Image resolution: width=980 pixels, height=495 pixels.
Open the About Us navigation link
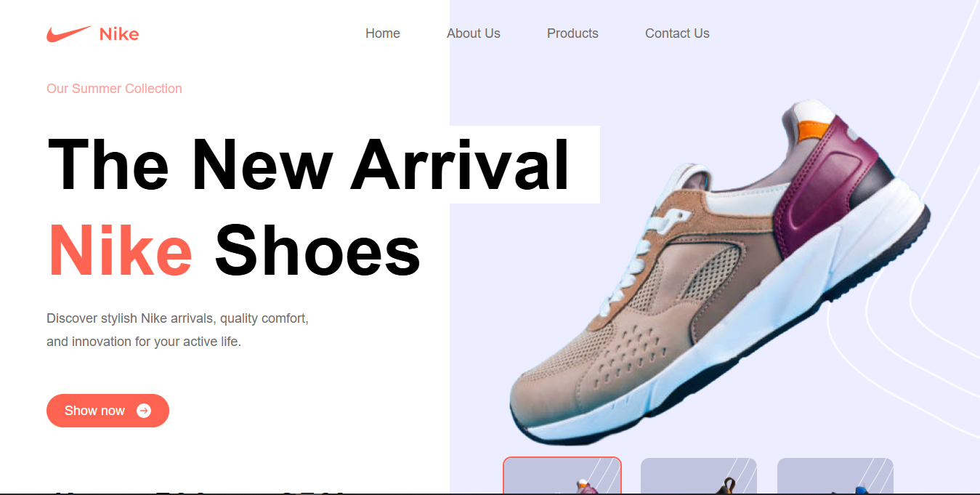click(x=474, y=33)
